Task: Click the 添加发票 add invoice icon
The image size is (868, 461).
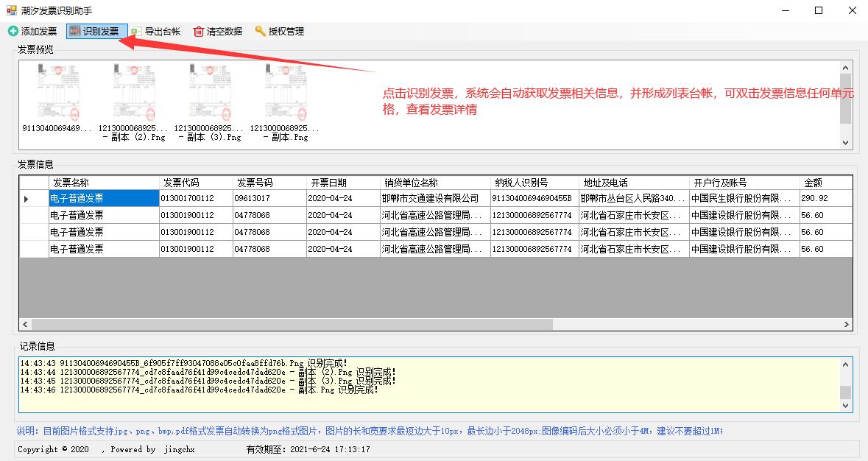Action: [13, 32]
